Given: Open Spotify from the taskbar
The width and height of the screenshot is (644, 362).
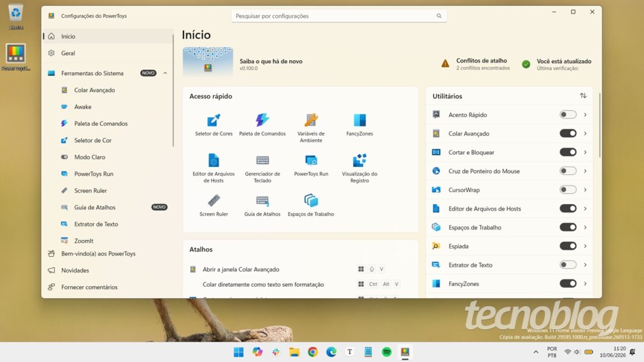Looking at the screenshot, I should 386,352.
